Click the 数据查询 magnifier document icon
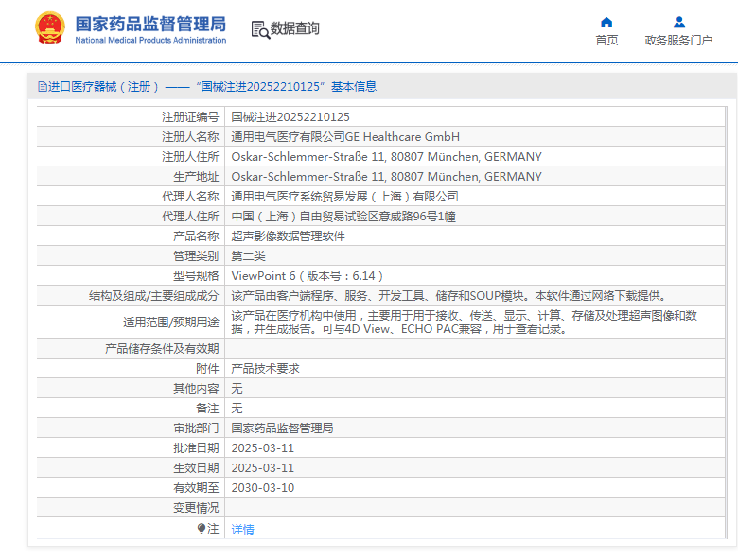 coord(259,29)
